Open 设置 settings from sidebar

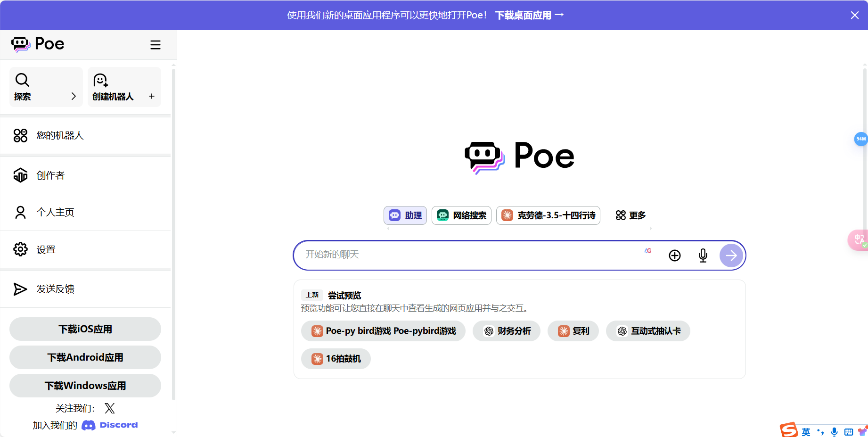click(20, 249)
